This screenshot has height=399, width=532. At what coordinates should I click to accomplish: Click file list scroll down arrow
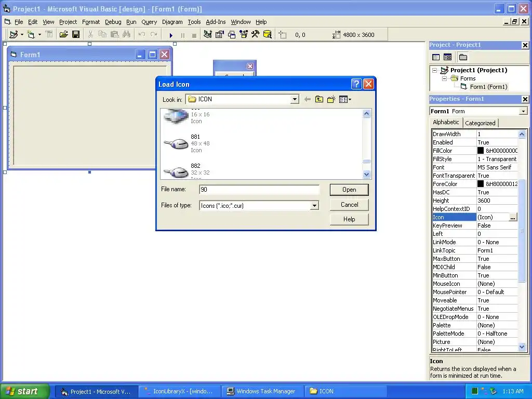tap(366, 175)
